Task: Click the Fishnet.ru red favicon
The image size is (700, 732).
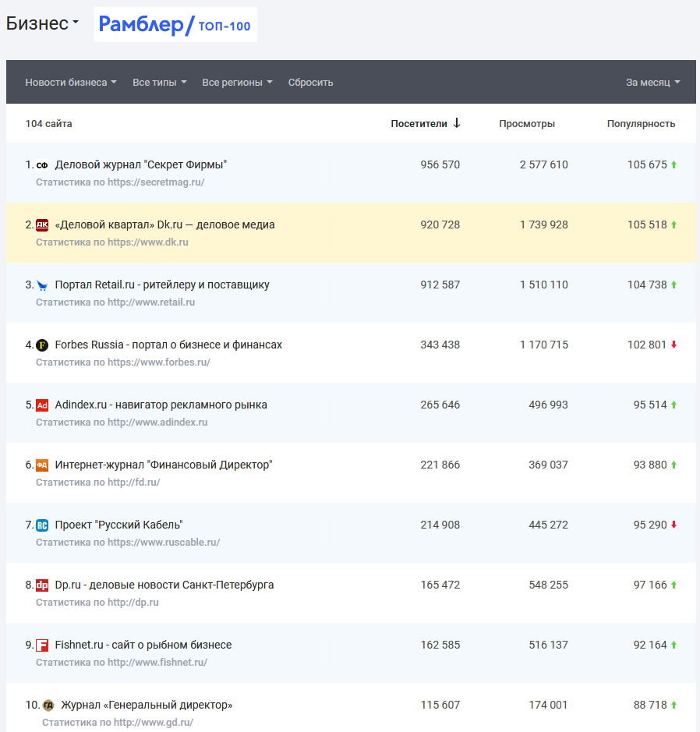Action: [x=42, y=645]
